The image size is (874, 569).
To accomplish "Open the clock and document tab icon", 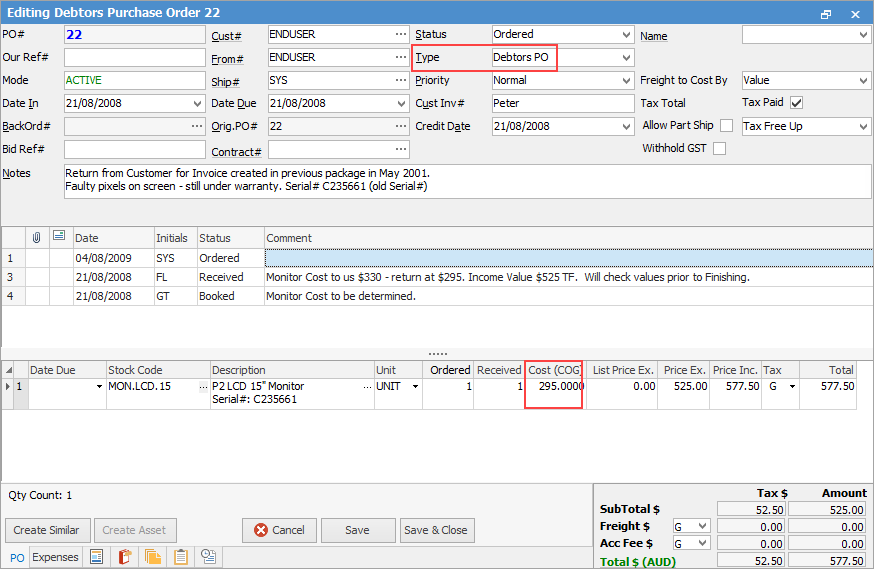I will 209,557.
